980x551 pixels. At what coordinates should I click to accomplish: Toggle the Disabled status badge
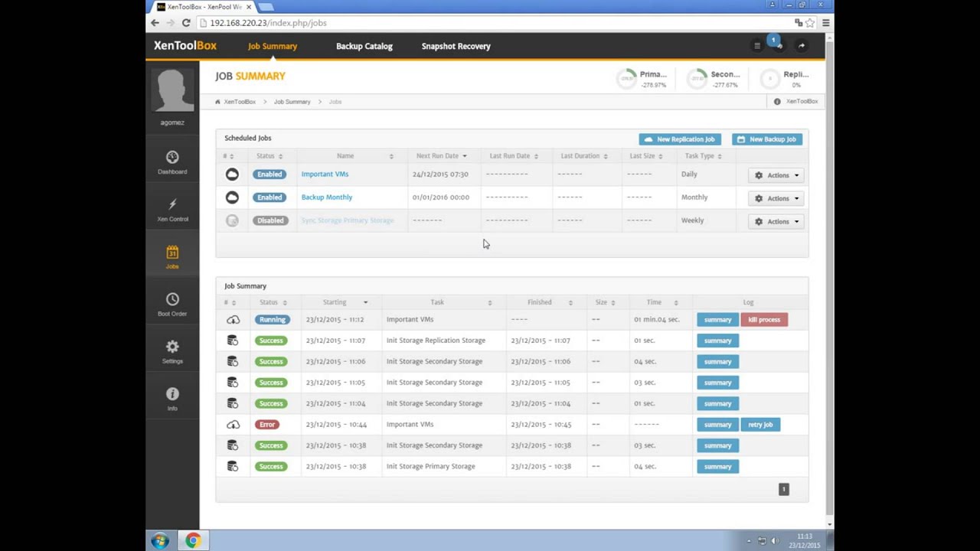pos(270,220)
